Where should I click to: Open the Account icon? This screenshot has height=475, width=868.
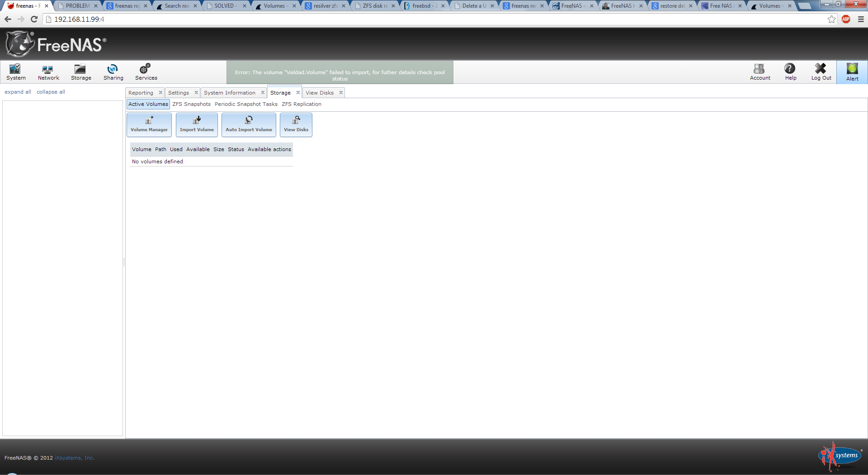coord(760,72)
